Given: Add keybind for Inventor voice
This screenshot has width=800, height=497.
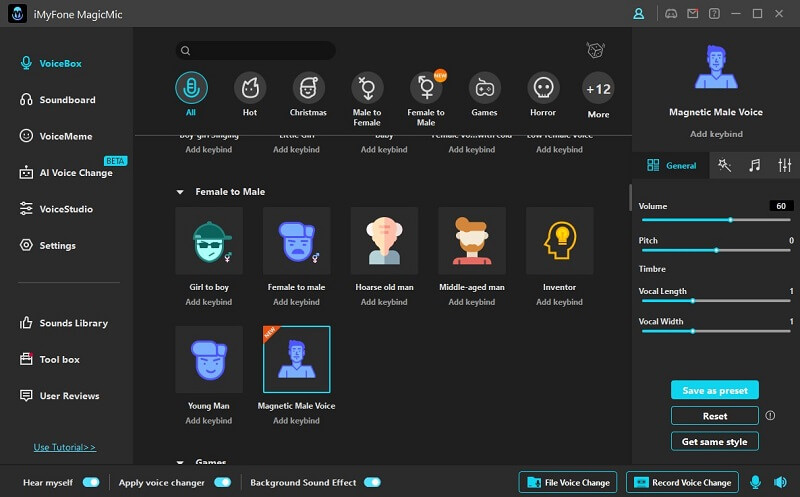Looking at the screenshot, I should 560,302.
